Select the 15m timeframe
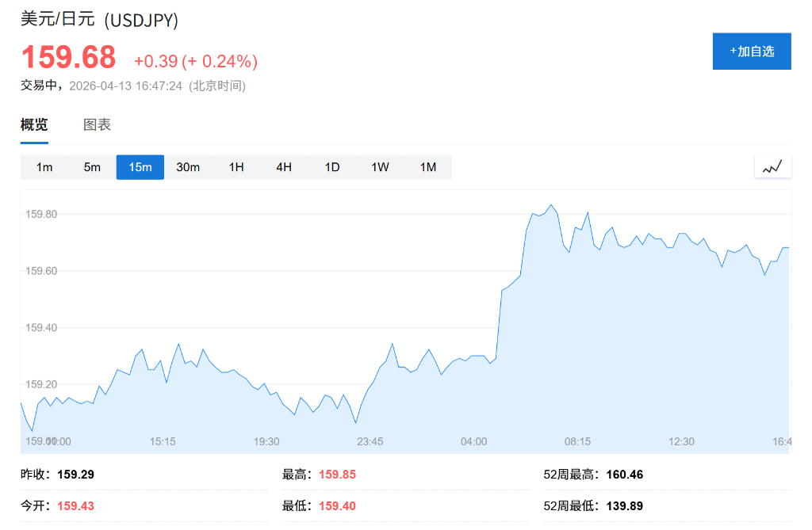 pyautogui.click(x=140, y=167)
